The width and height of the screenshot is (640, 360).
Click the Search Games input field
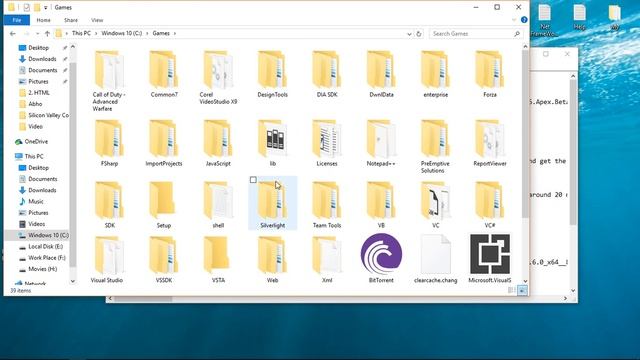(476, 34)
